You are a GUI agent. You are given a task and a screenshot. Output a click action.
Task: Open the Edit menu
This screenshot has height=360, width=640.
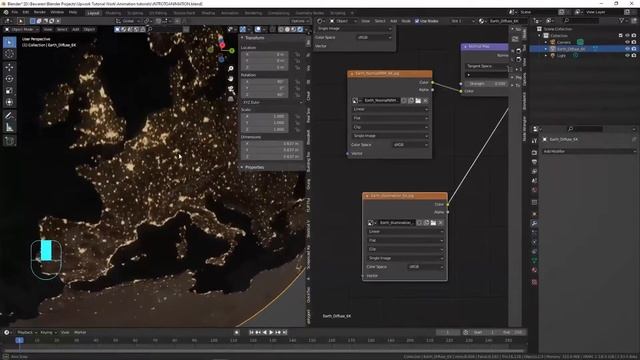[x=26, y=13]
